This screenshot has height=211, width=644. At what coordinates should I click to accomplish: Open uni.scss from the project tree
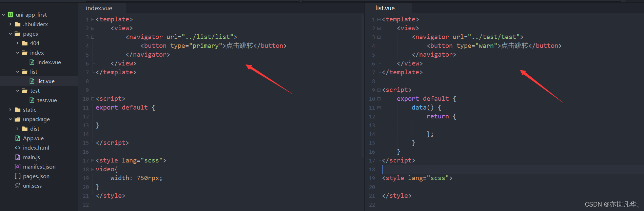pyautogui.click(x=32, y=186)
